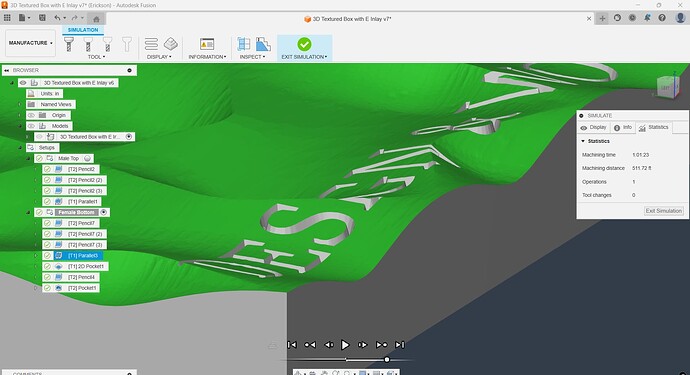Select the first Tool visibility icon

[69, 44]
